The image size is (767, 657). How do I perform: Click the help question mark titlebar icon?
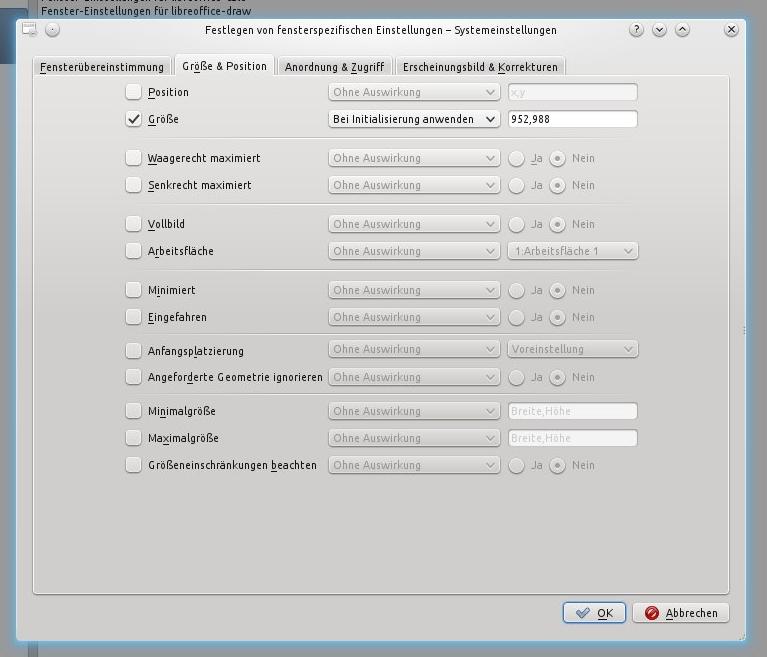[x=637, y=30]
